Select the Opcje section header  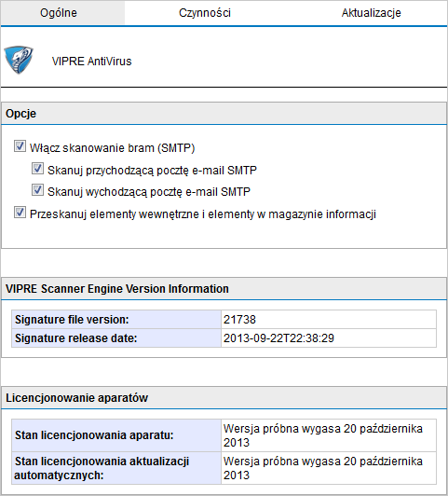[224, 113]
